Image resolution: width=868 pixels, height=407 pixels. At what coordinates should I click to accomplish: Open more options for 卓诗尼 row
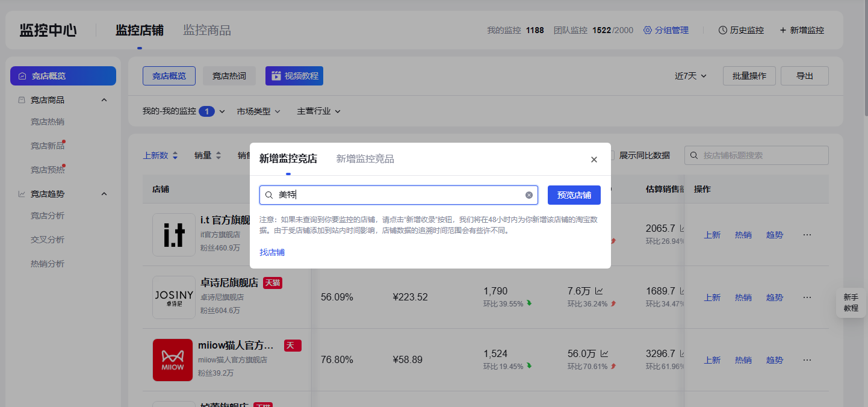[807, 297]
